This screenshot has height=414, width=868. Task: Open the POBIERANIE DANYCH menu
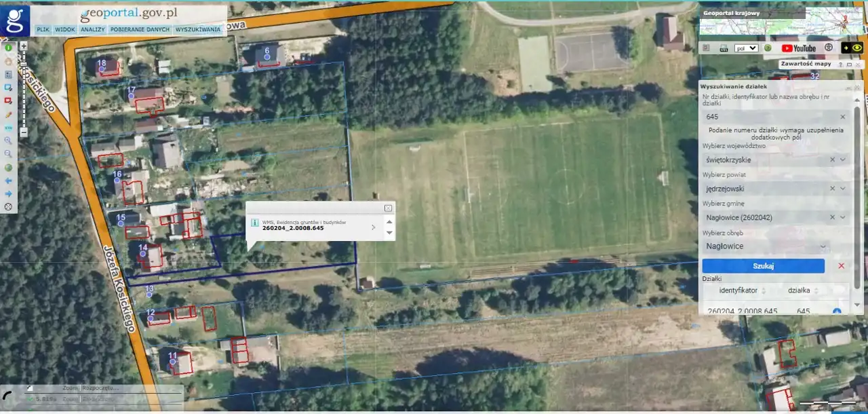140,30
